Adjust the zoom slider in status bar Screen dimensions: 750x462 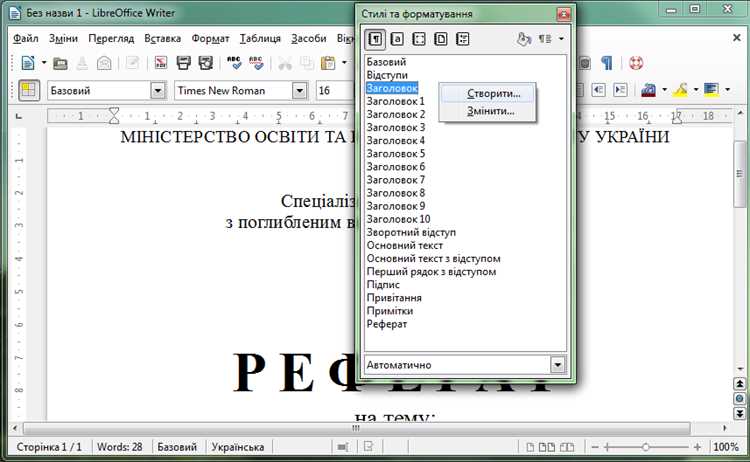pyautogui.click(x=646, y=447)
